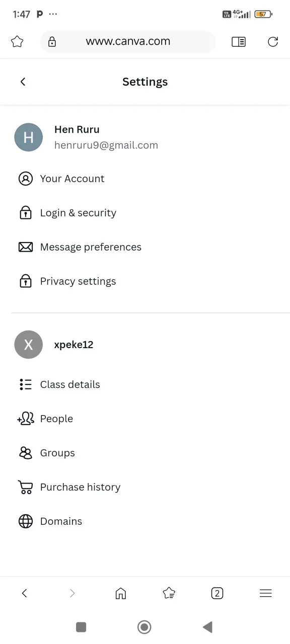Open the tabs counter showing 2
The height and width of the screenshot is (644, 290).
click(217, 593)
